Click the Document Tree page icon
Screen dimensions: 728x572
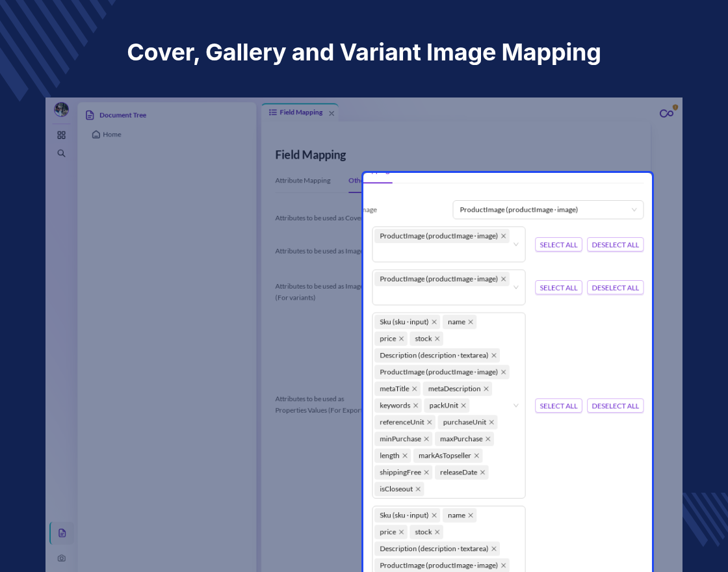coord(90,115)
